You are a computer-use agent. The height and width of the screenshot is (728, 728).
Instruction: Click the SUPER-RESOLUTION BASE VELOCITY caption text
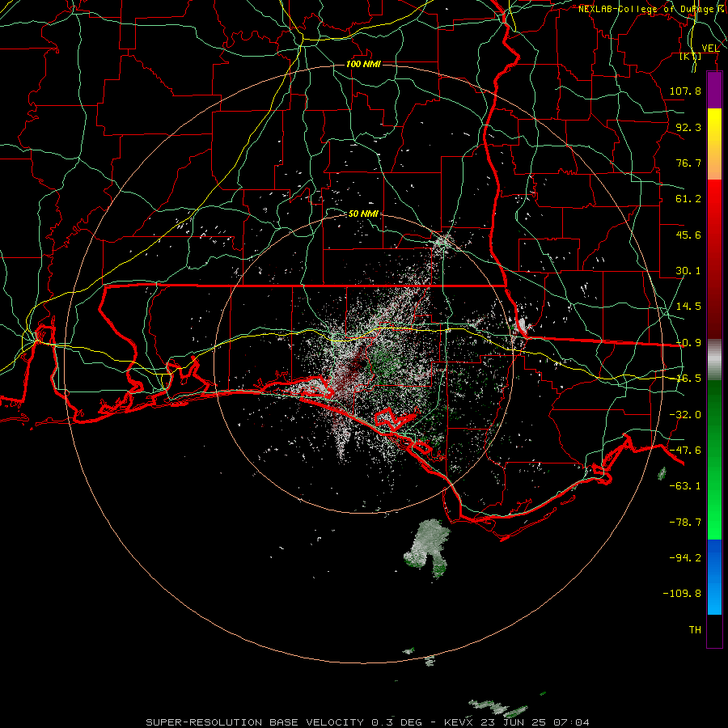point(256,722)
